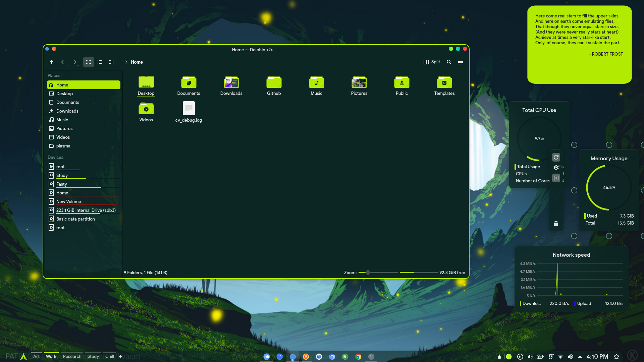Screen dimensions: 644x362
Task: Click Home in the breadcrumb location bar
Action: coord(137,62)
